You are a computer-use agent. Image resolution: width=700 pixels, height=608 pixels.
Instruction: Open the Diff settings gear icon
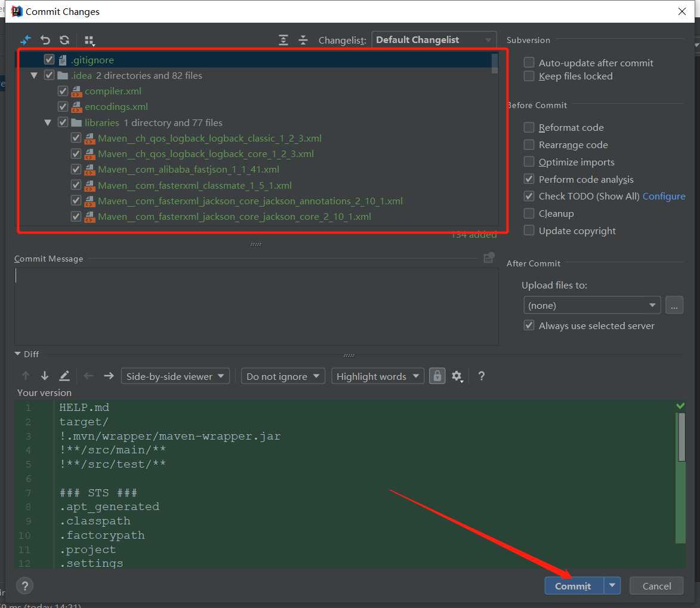(x=457, y=376)
